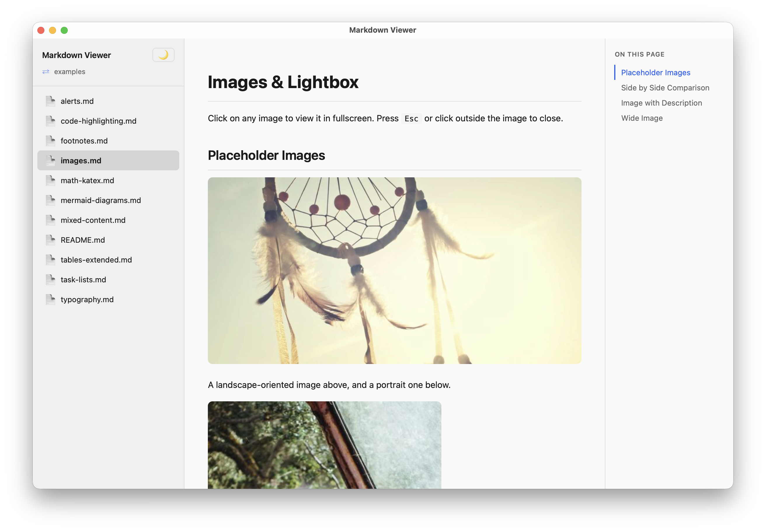Click the file icon next to README.md
766x532 pixels.
tap(51, 240)
